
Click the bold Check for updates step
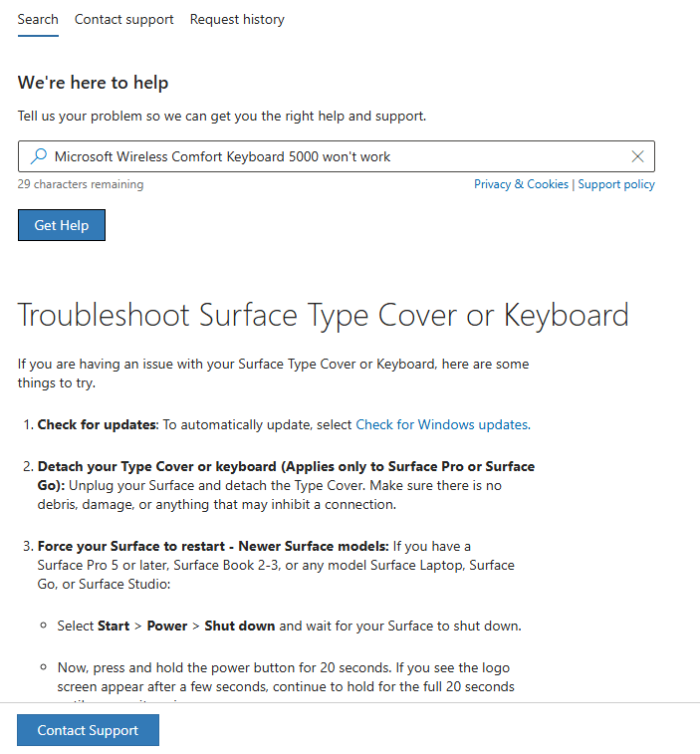point(98,424)
